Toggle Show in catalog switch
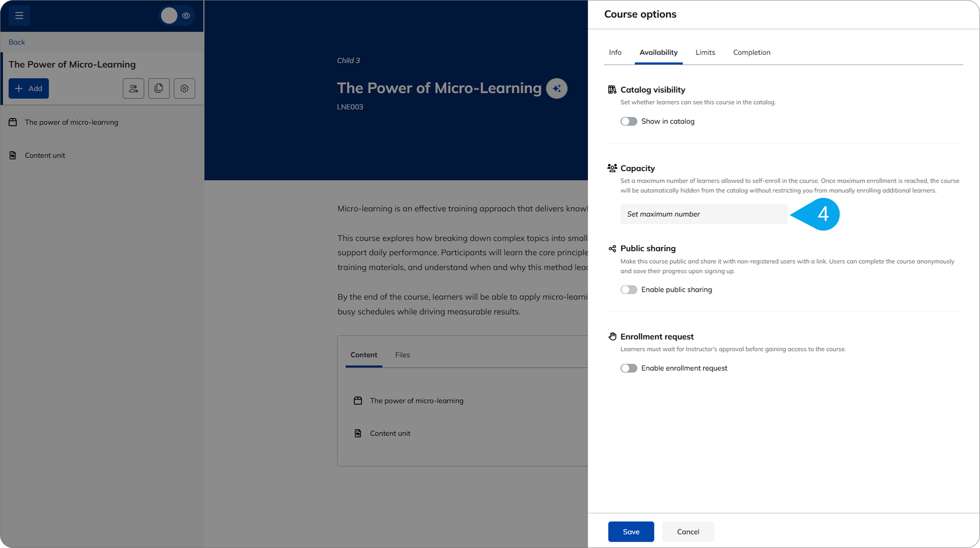This screenshot has width=980, height=548. [628, 121]
